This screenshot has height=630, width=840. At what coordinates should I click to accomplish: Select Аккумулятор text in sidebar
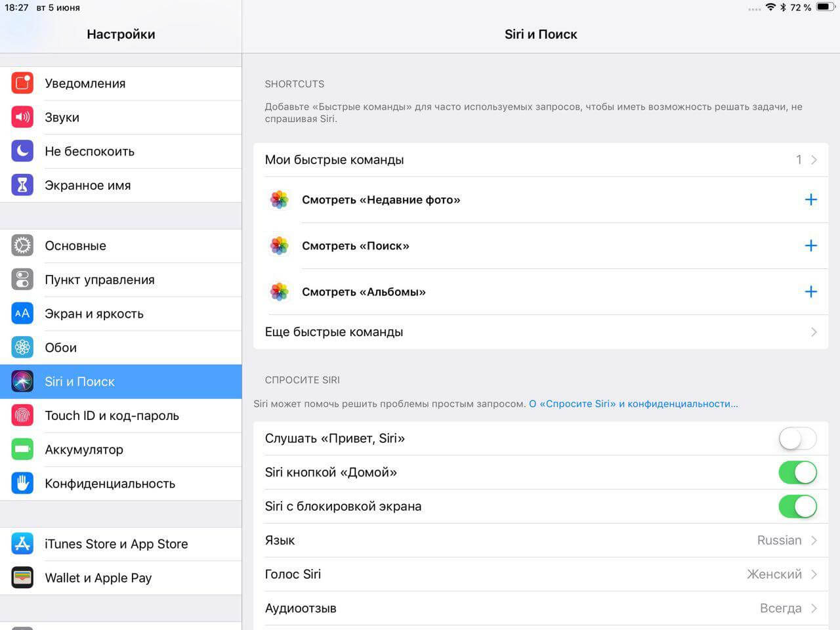(84, 450)
